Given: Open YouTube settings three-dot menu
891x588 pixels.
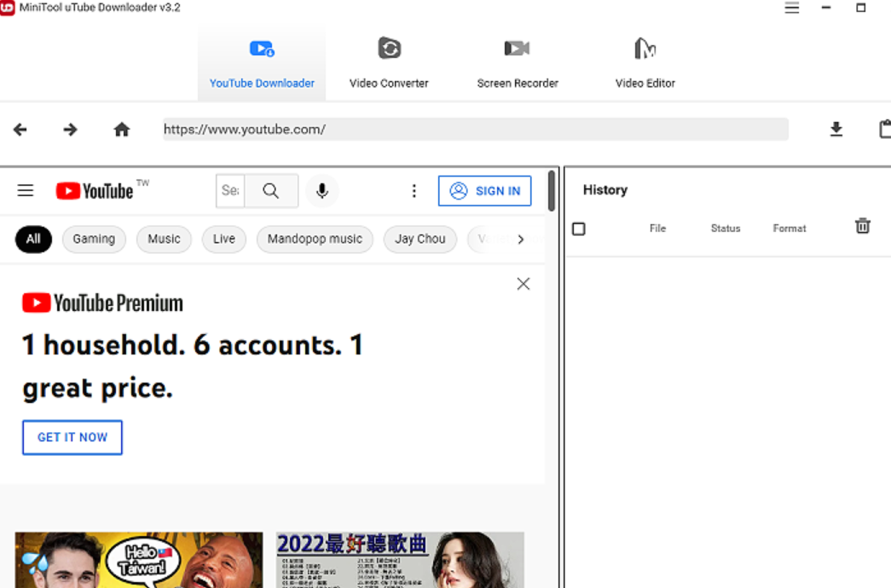Looking at the screenshot, I should tap(414, 191).
